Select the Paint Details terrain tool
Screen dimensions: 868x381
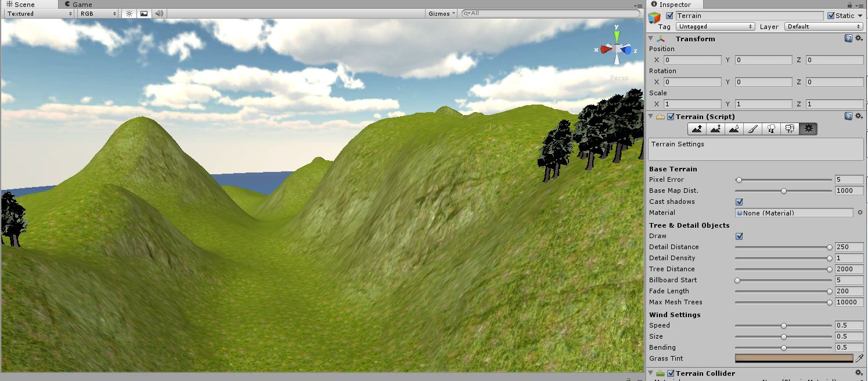790,129
